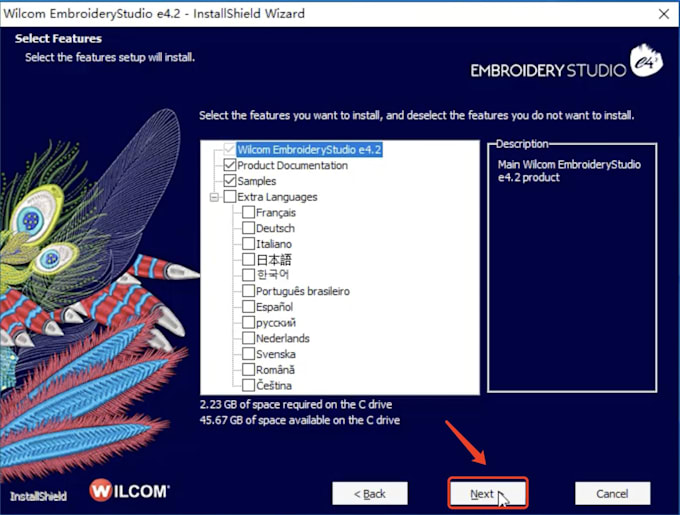Select the Deutsch label in feature tree
The height and width of the screenshot is (515, 680).
pyautogui.click(x=275, y=228)
